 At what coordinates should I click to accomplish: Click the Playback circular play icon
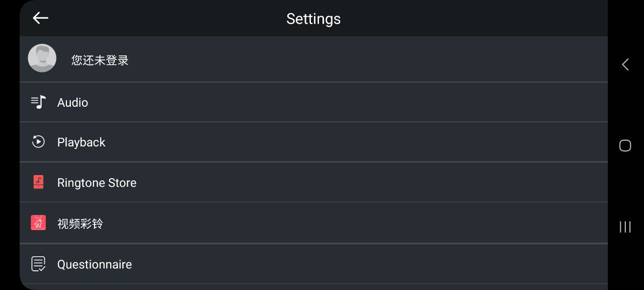(x=38, y=142)
